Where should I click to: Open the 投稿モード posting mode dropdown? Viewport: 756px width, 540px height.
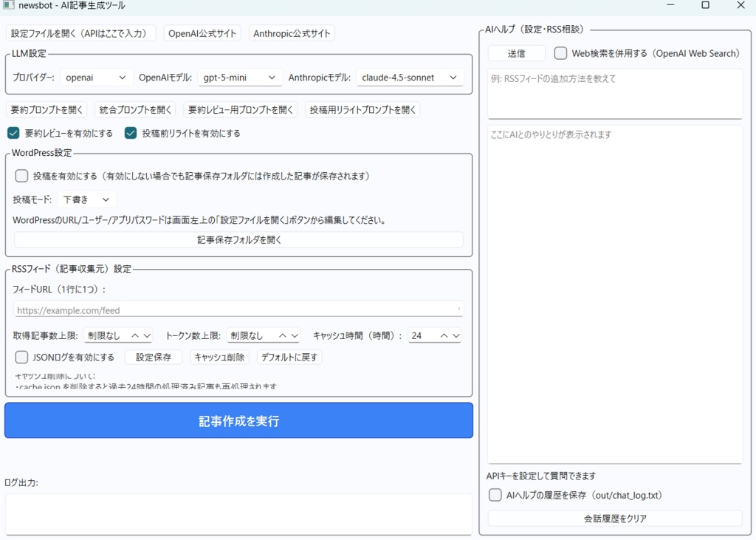coord(87,199)
